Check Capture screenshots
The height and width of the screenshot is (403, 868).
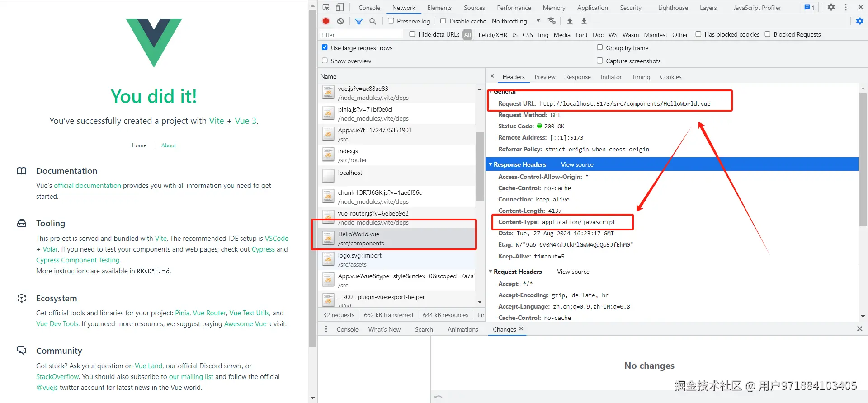click(600, 60)
